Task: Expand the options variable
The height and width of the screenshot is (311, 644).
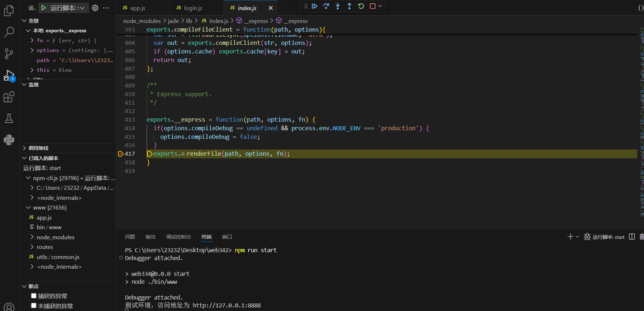Action: (32, 50)
